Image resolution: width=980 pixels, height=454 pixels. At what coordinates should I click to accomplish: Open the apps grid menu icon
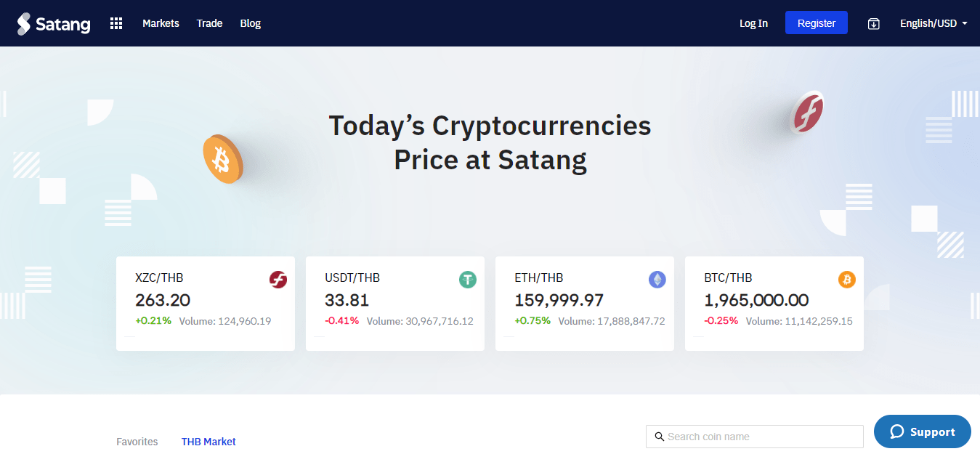point(116,23)
